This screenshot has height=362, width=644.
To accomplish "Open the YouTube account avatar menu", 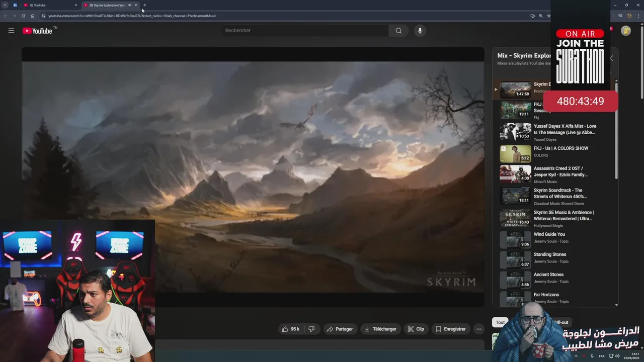I will [x=626, y=31].
